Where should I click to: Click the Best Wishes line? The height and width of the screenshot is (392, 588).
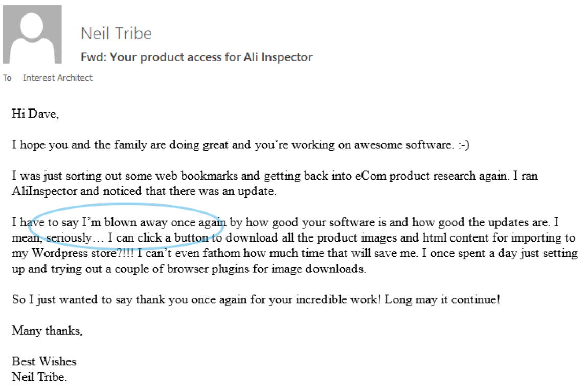[44, 362]
